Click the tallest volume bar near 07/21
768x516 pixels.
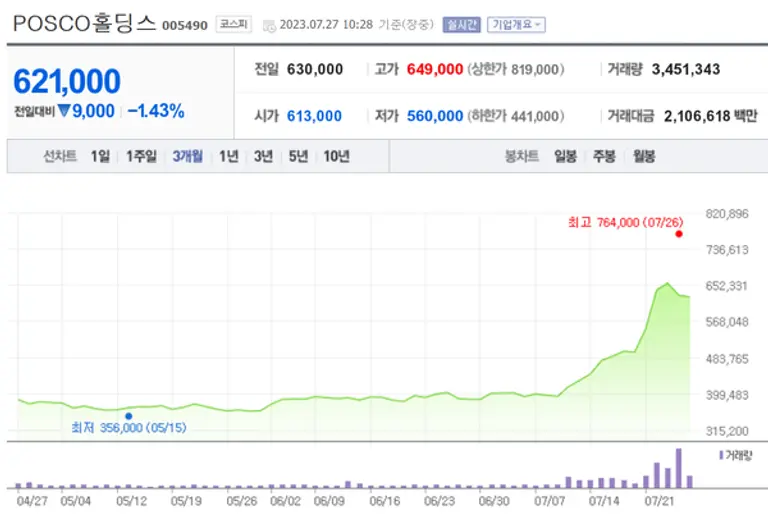[x=679, y=467]
